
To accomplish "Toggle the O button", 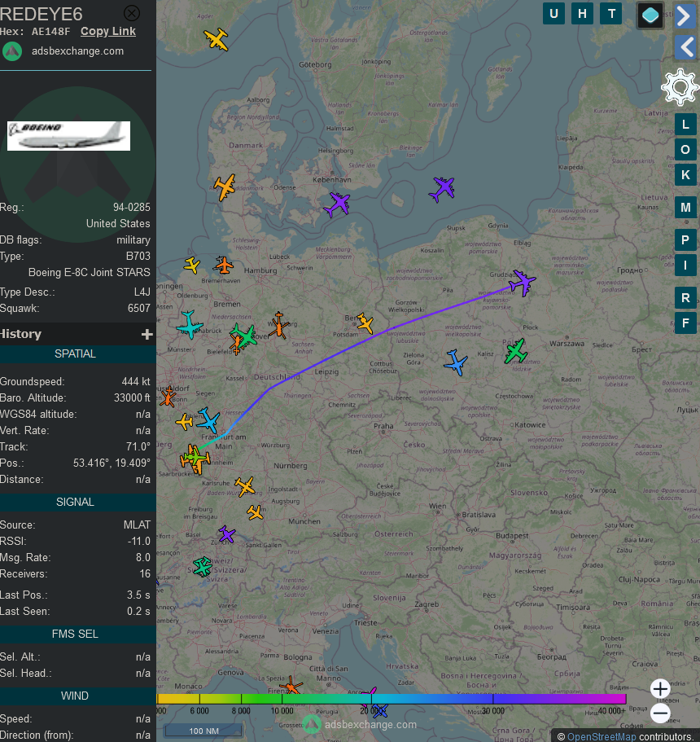I will 685,150.
